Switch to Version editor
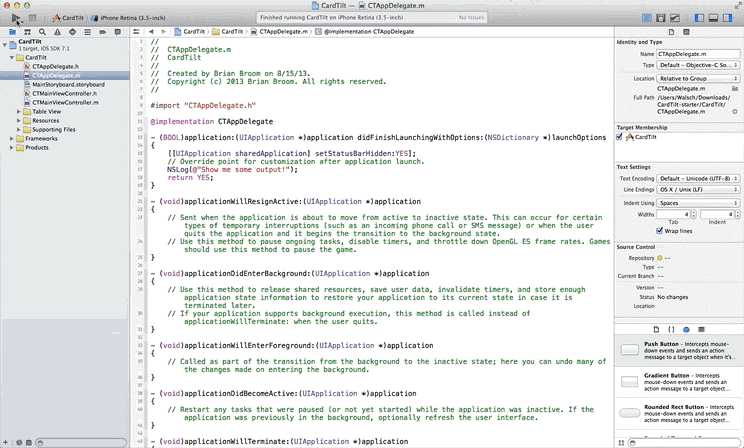The width and height of the screenshot is (744, 448). [x=675, y=18]
